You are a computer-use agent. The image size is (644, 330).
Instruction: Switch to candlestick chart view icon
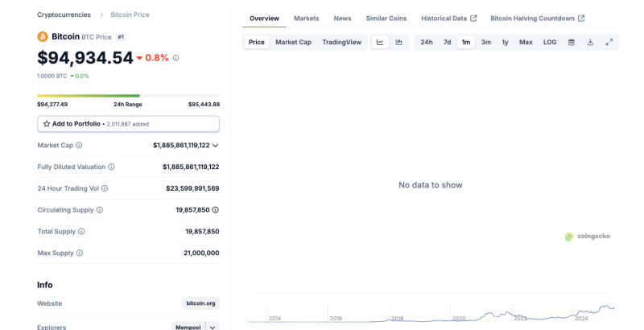[398, 43]
